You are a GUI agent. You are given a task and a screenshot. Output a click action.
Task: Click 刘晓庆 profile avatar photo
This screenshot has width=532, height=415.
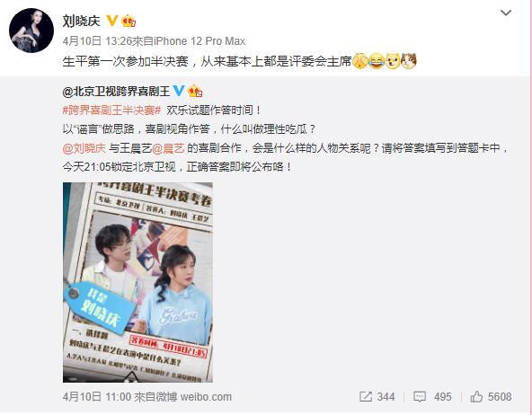[x=31, y=31]
